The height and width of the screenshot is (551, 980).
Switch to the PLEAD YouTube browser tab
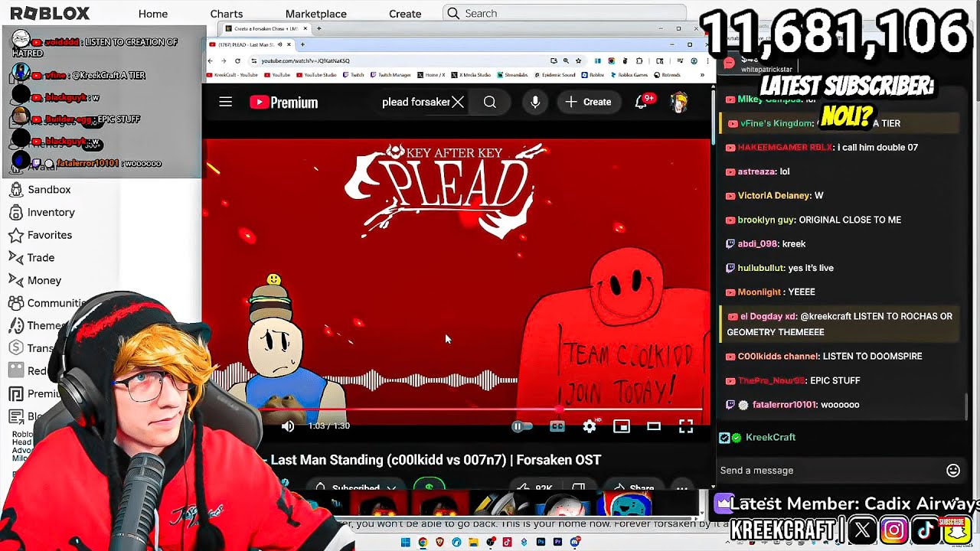point(250,44)
